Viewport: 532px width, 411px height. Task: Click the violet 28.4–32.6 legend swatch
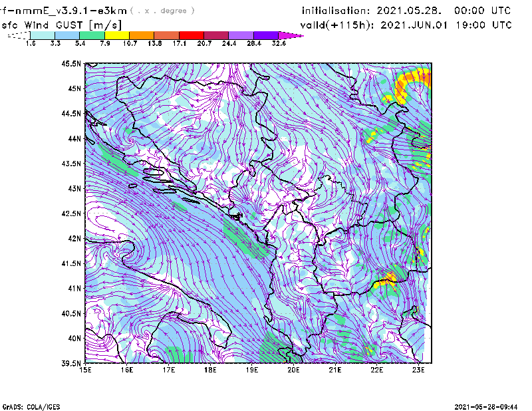tap(266, 35)
